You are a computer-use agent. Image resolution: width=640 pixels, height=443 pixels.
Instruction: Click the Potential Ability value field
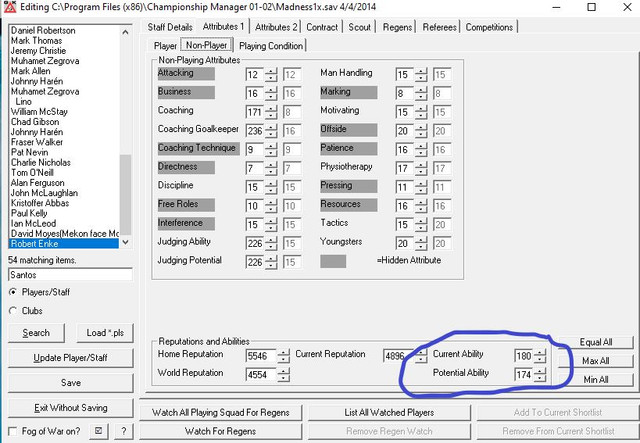pyautogui.click(x=524, y=375)
